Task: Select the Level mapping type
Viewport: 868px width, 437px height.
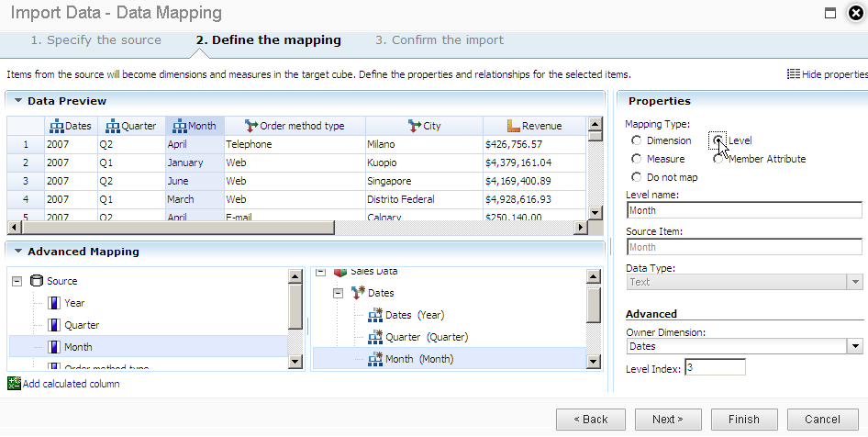Action: point(718,140)
